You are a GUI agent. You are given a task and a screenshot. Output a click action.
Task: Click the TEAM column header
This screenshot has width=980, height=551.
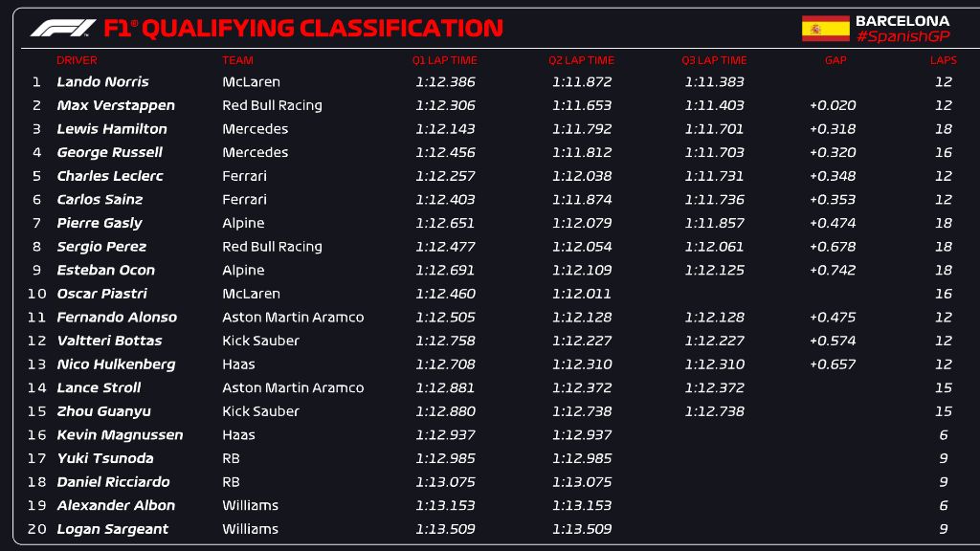[237, 60]
